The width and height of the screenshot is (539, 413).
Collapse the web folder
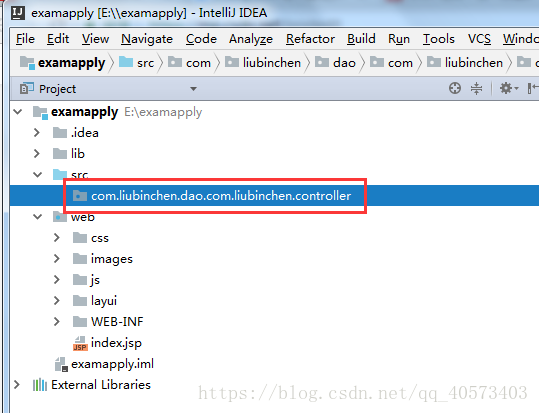coord(37,217)
